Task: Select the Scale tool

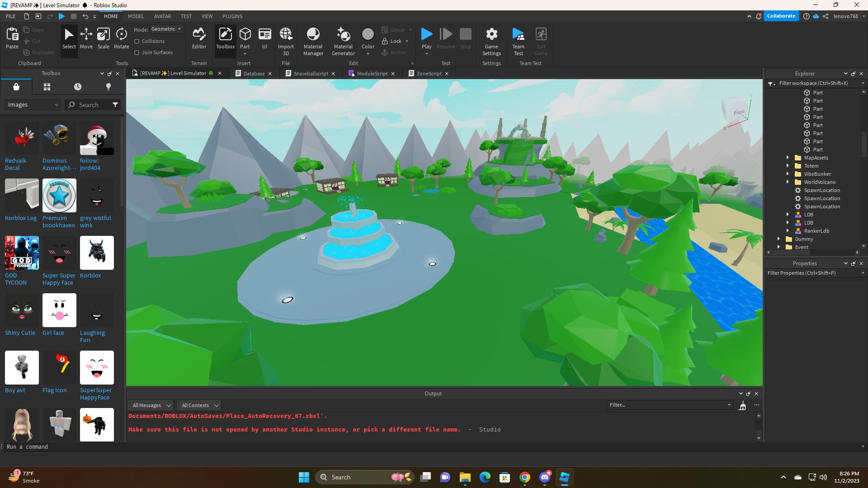Action: [x=103, y=38]
